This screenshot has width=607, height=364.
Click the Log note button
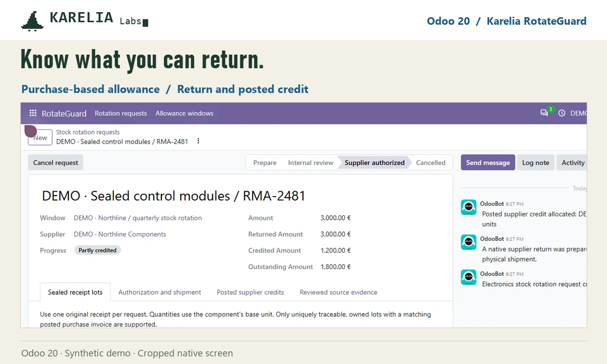click(x=536, y=163)
